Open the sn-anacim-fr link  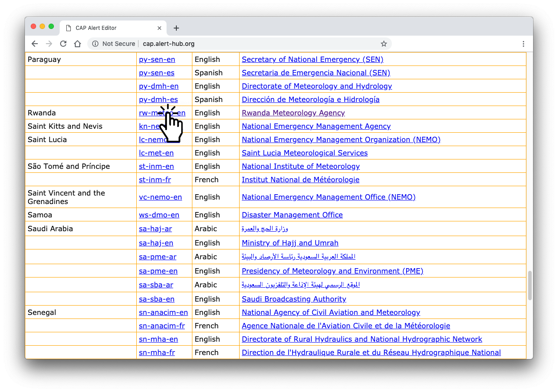tap(162, 326)
